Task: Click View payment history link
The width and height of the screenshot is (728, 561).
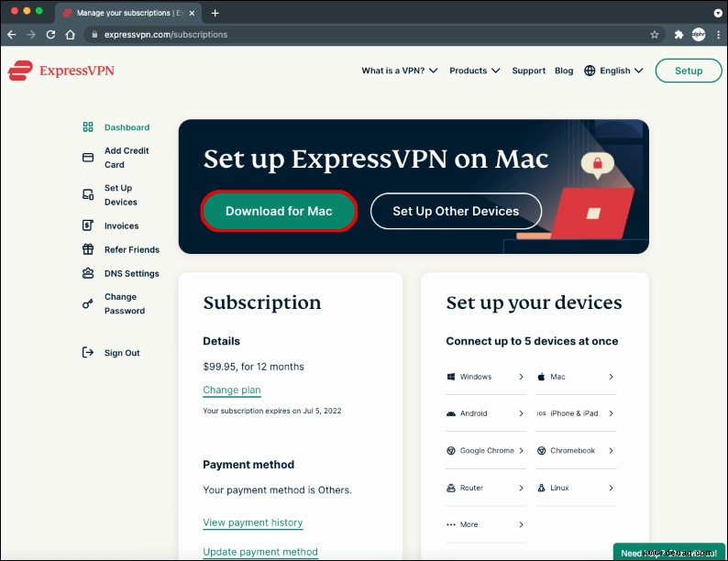Action: tap(252, 522)
